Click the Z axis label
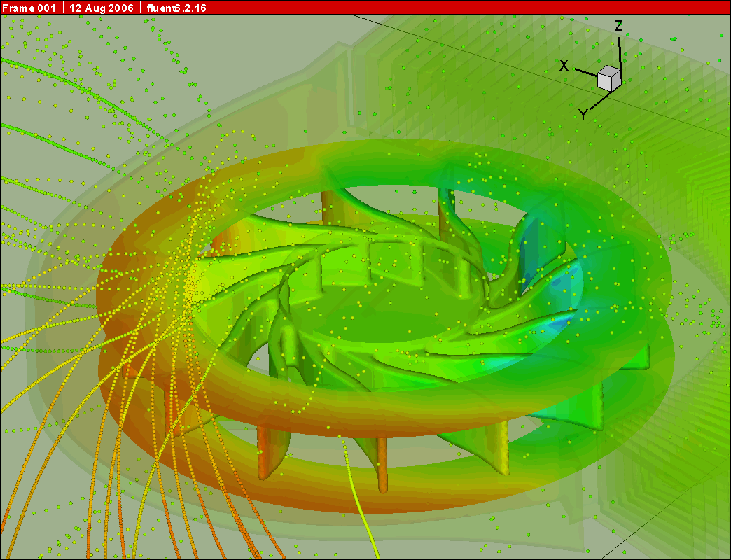This screenshot has height=560, width=731. click(x=618, y=27)
